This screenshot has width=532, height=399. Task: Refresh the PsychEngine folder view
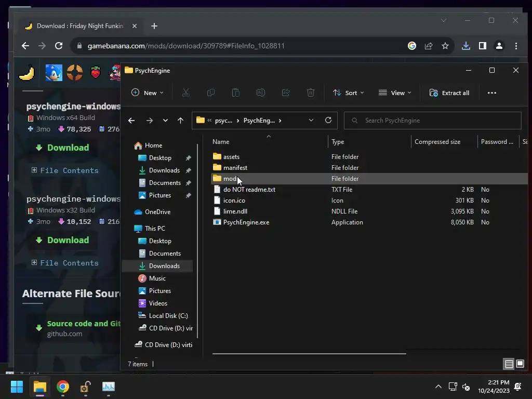pos(328,120)
